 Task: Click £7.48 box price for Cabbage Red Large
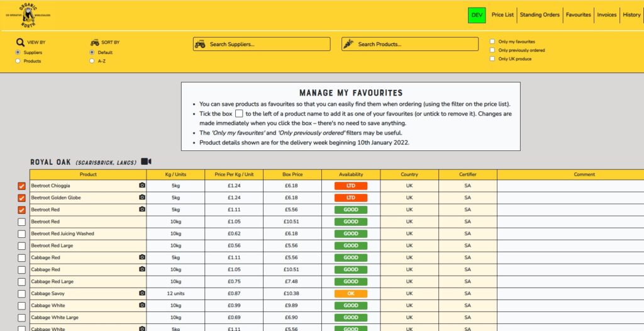(x=292, y=282)
